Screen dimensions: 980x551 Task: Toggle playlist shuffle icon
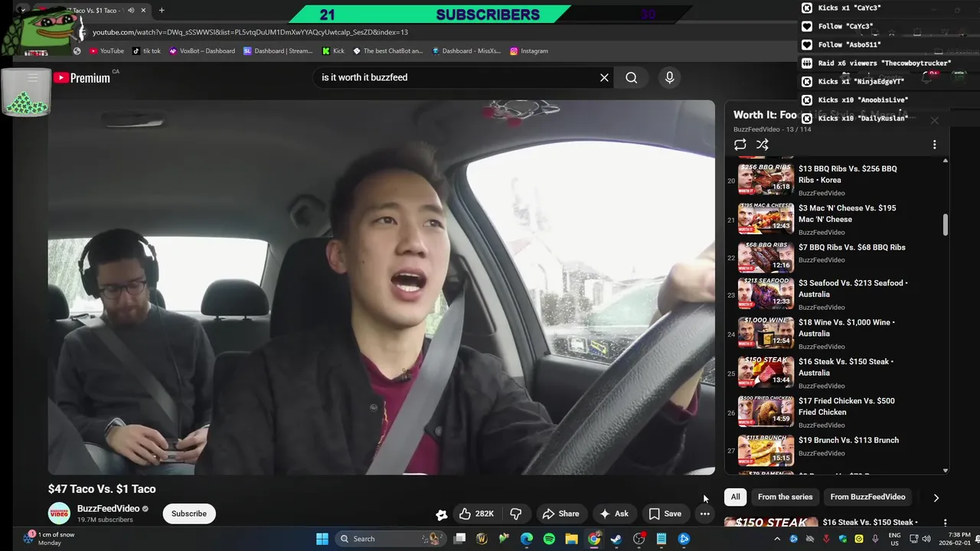click(x=762, y=144)
